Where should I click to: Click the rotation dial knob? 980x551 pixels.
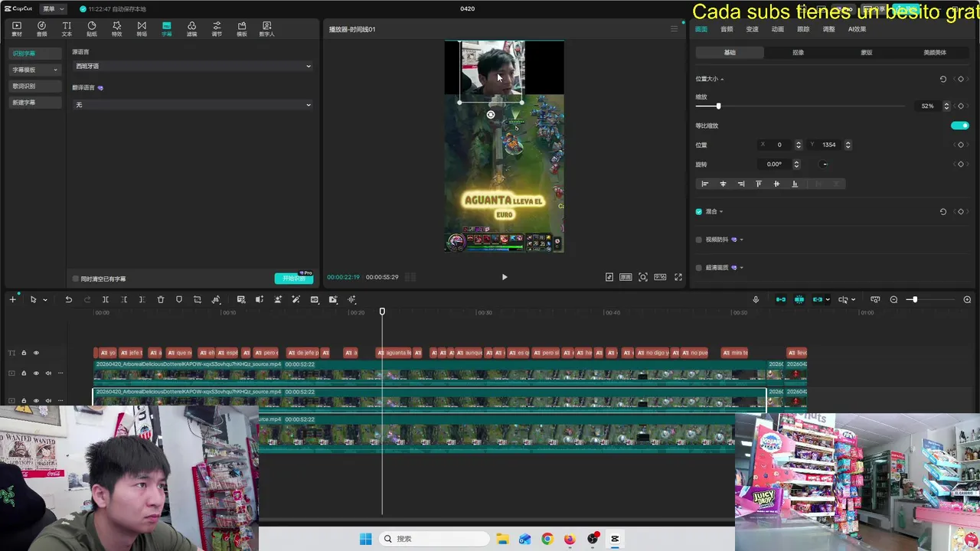coord(824,165)
